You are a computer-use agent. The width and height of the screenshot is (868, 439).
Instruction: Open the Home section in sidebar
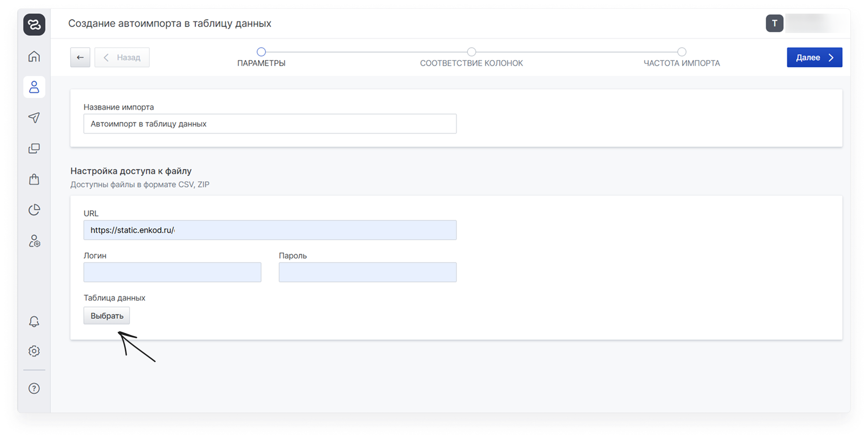[x=34, y=57]
